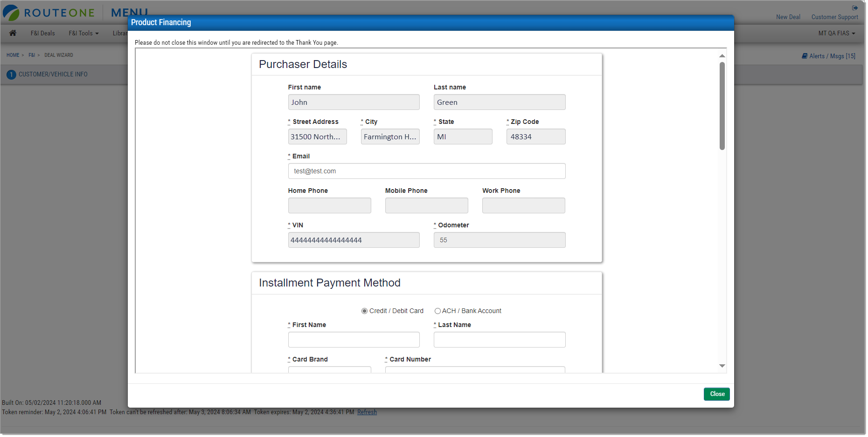Click the State field showing MI
868x437 pixels.
(463, 137)
